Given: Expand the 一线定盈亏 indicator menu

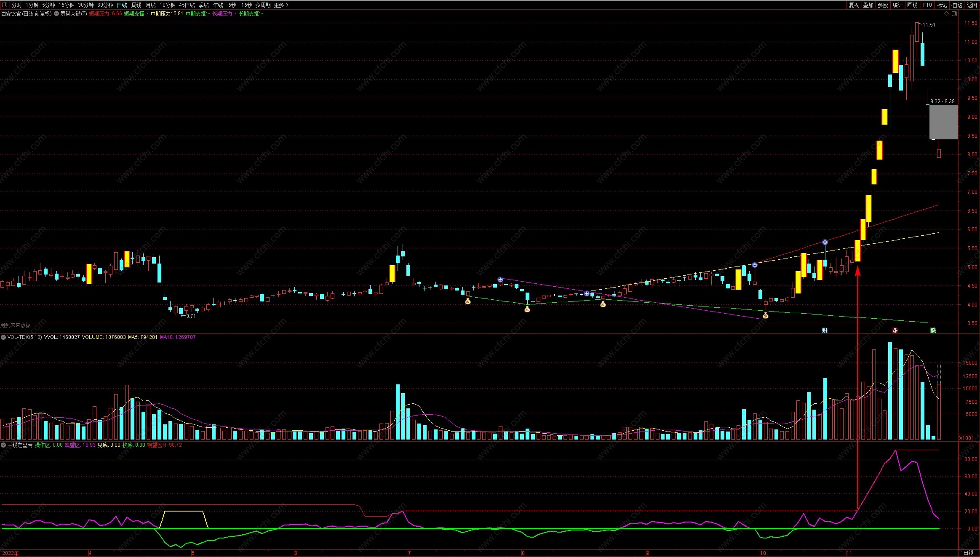Looking at the screenshot, I should [3, 445].
